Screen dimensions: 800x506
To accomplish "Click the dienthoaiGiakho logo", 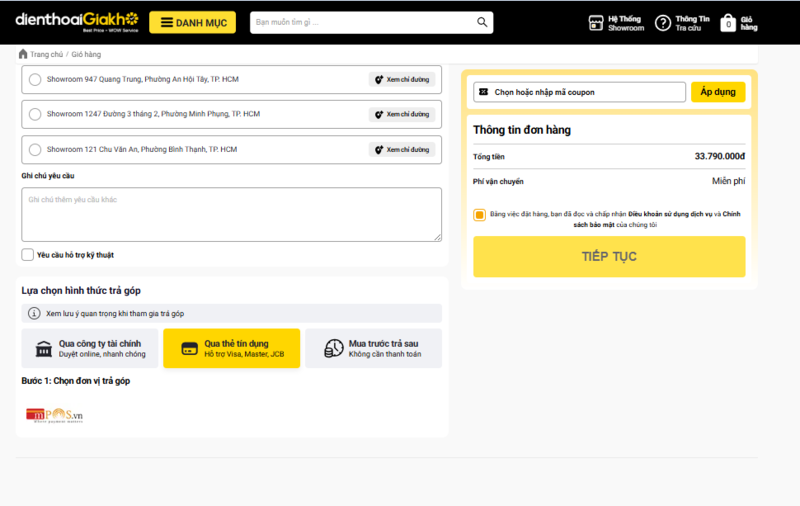I will click(x=76, y=22).
